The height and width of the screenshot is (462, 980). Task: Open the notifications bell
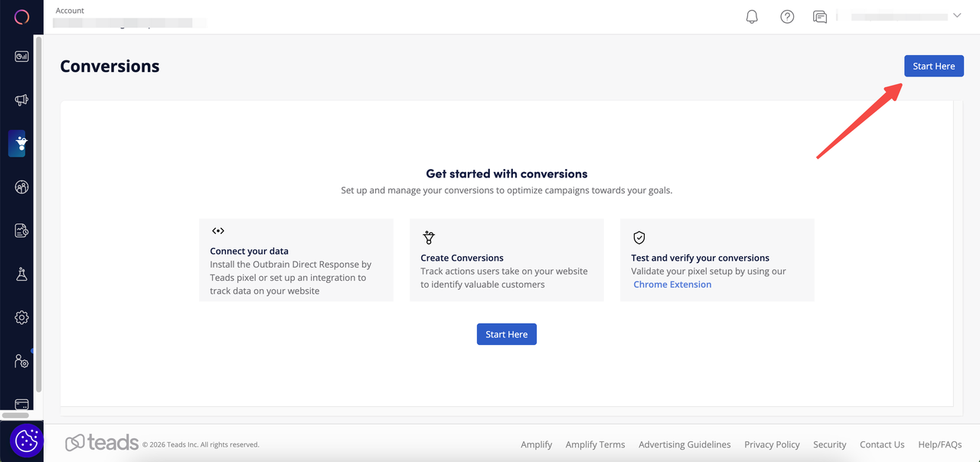752,17
